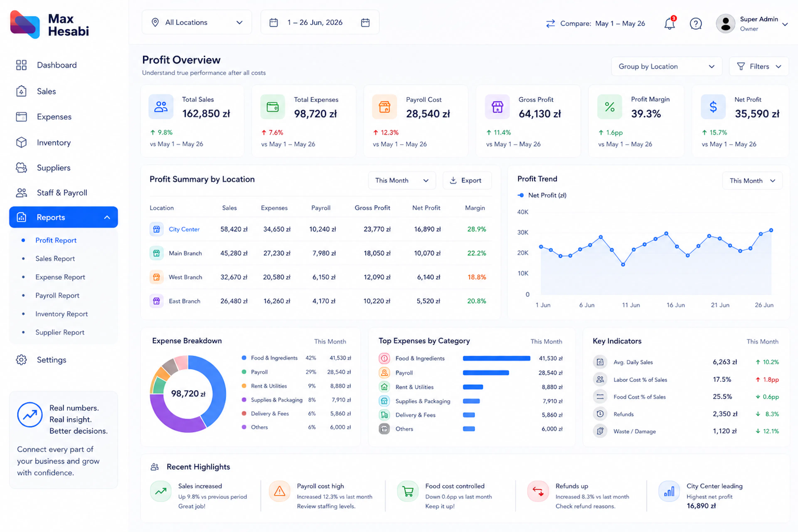
Task: Open Profit Trend This Month dropdown
Action: 752,181
